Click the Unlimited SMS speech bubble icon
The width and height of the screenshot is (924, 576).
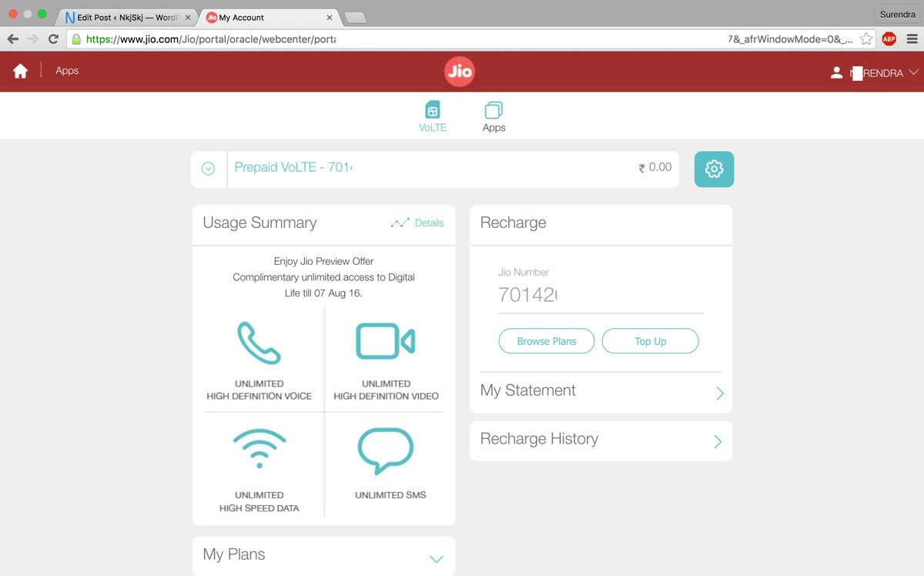(386, 451)
